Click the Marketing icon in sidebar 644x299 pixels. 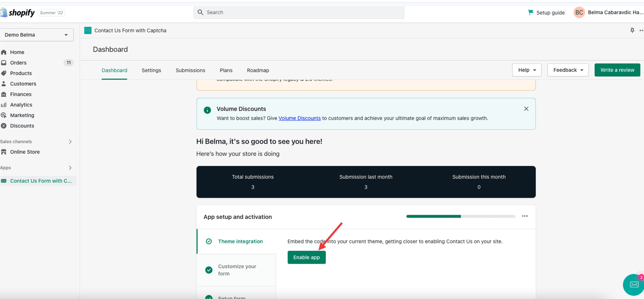click(x=4, y=115)
